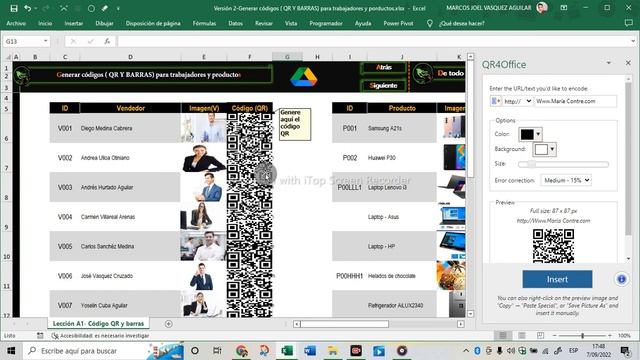Expand the Name Box dropdown
The height and width of the screenshot is (360, 640).
pyautogui.click(x=45, y=41)
